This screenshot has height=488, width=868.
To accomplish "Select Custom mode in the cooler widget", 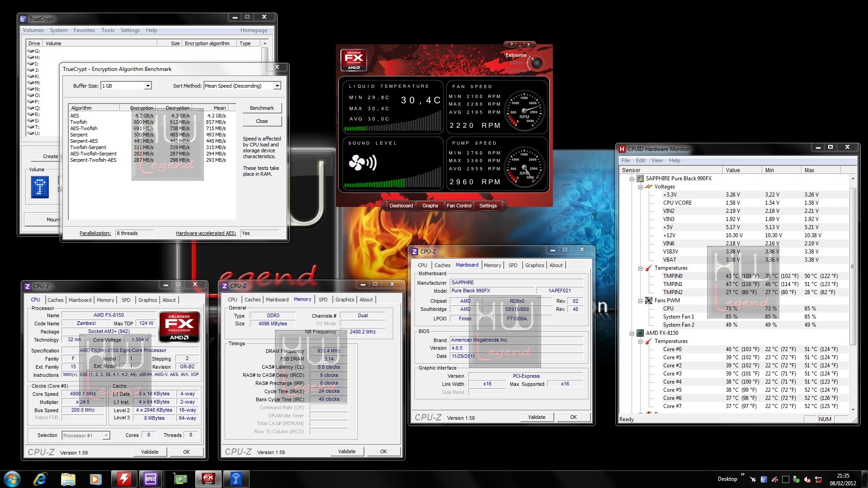I will 516,71.
